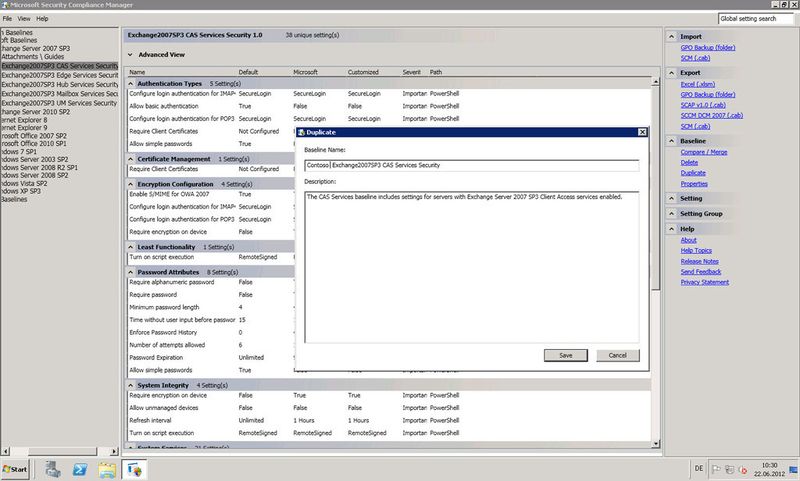800x481 pixels.
Task: Open PowerShell from the taskbar
Action: click(80, 469)
